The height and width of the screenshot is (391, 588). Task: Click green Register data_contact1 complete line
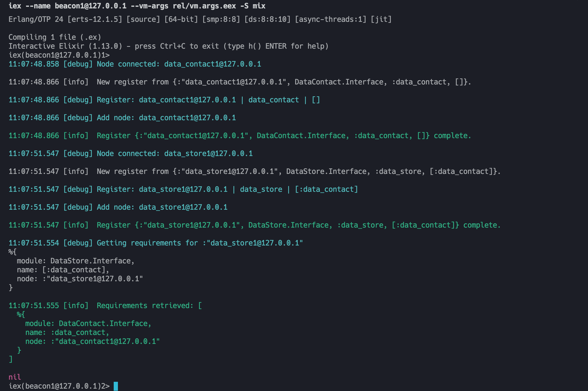[240, 136]
